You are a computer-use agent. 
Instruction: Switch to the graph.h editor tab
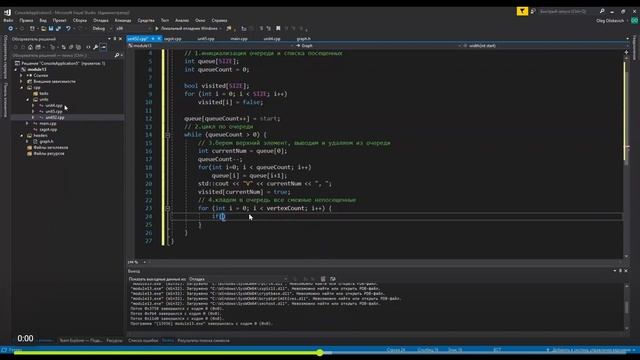(x=303, y=39)
